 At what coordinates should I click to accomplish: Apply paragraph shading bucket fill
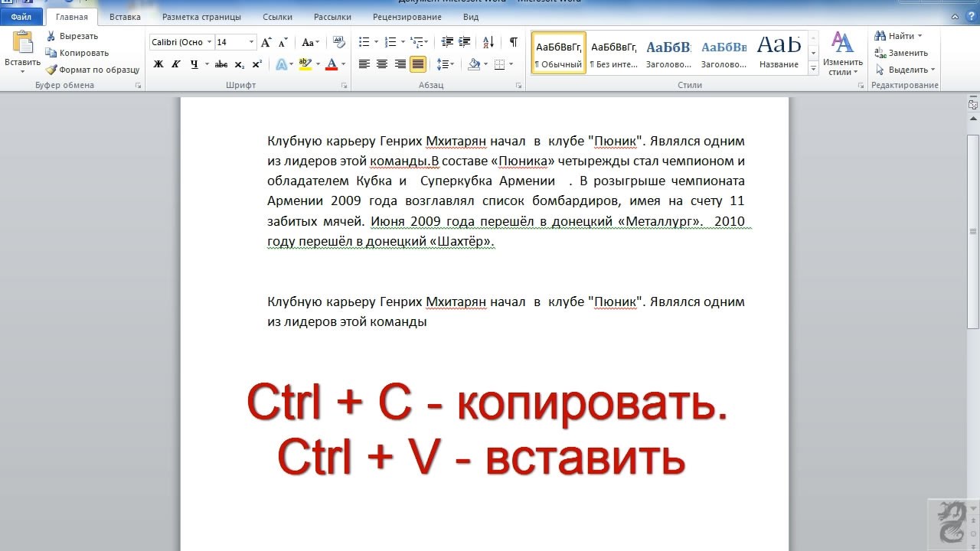click(x=473, y=64)
